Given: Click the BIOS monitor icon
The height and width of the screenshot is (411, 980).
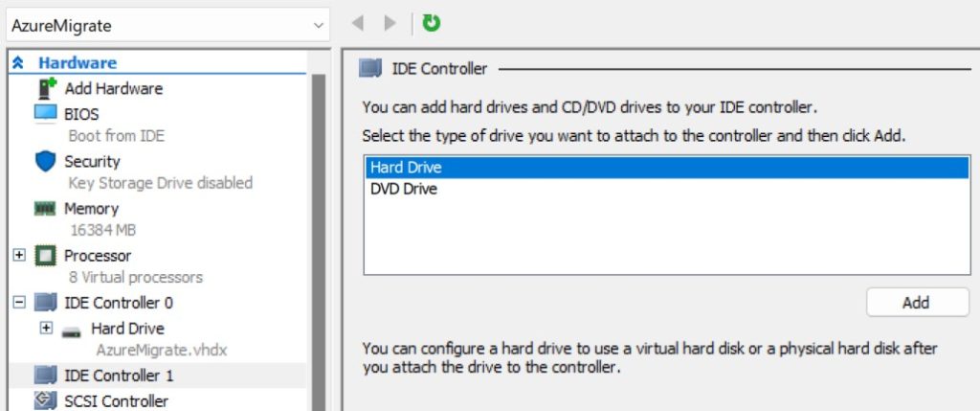Looking at the screenshot, I should (46, 113).
